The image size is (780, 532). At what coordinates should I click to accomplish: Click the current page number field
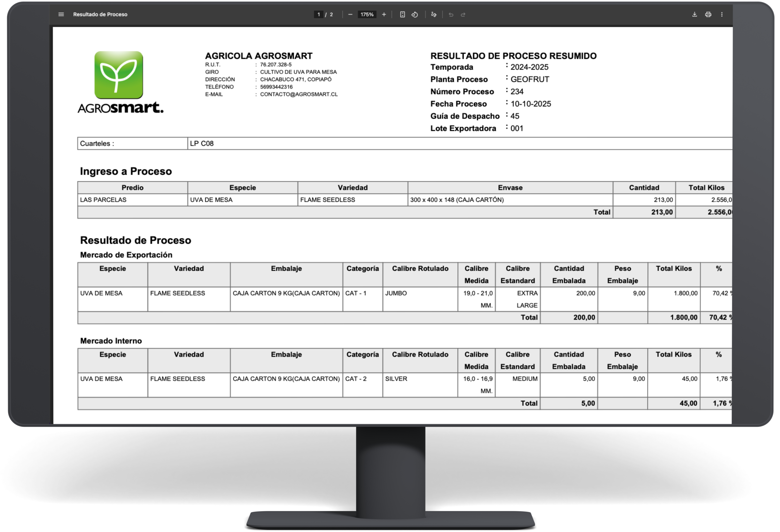pos(318,14)
